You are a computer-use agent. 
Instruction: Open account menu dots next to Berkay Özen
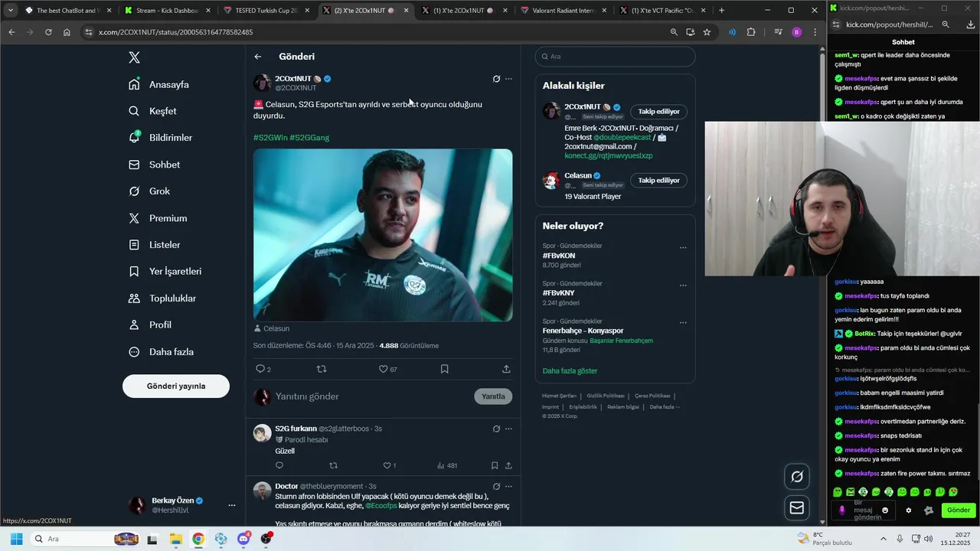[x=232, y=505]
